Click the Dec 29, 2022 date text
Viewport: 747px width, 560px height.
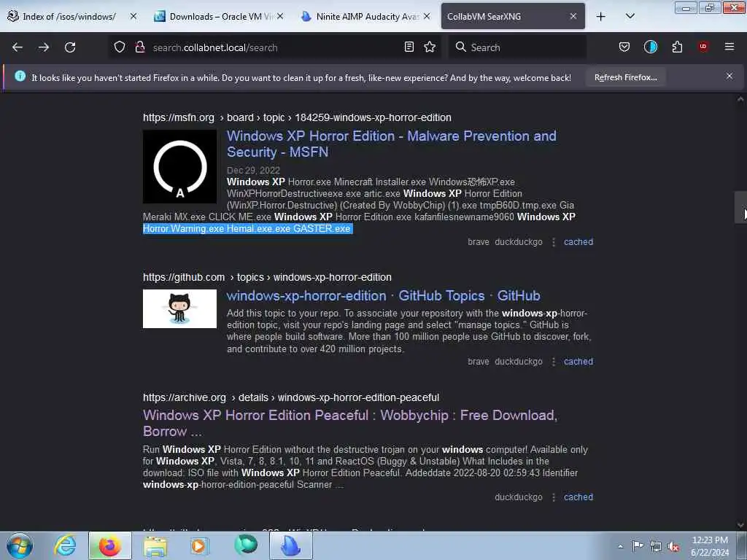point(253,170)
